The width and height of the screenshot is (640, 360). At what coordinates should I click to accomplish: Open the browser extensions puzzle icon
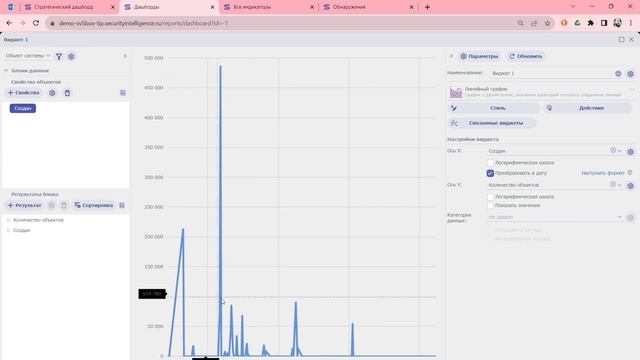click(591, 23)
